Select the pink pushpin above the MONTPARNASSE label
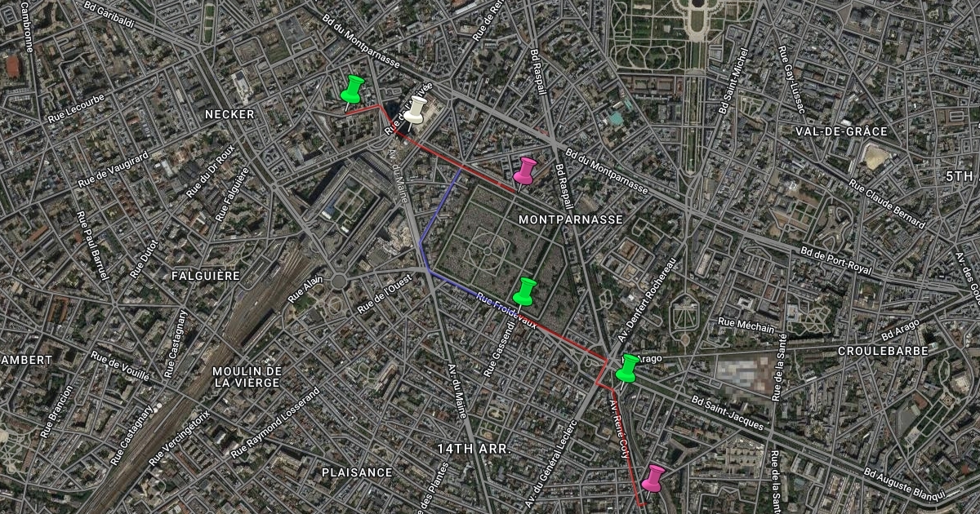The image size is (980, 514). pos(524,171)
